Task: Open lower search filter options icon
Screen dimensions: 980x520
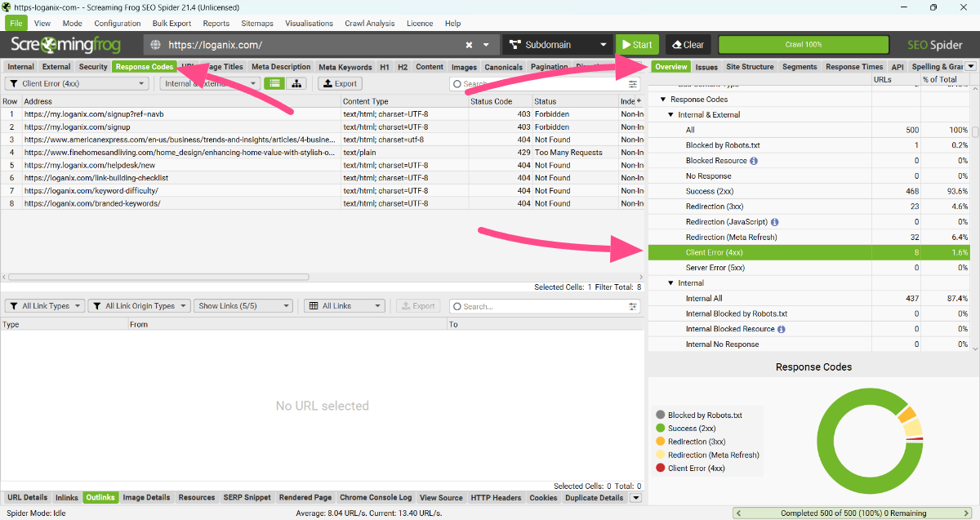Action: (x=633, y=306)
